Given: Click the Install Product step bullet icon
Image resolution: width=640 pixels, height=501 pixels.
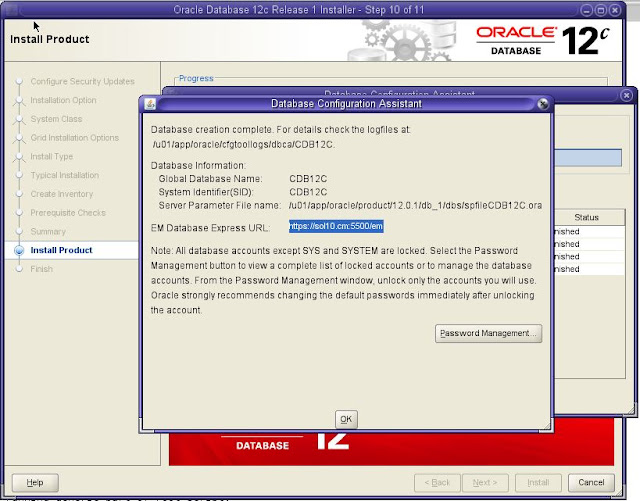Looking at the screenshot, I should 19,250.
